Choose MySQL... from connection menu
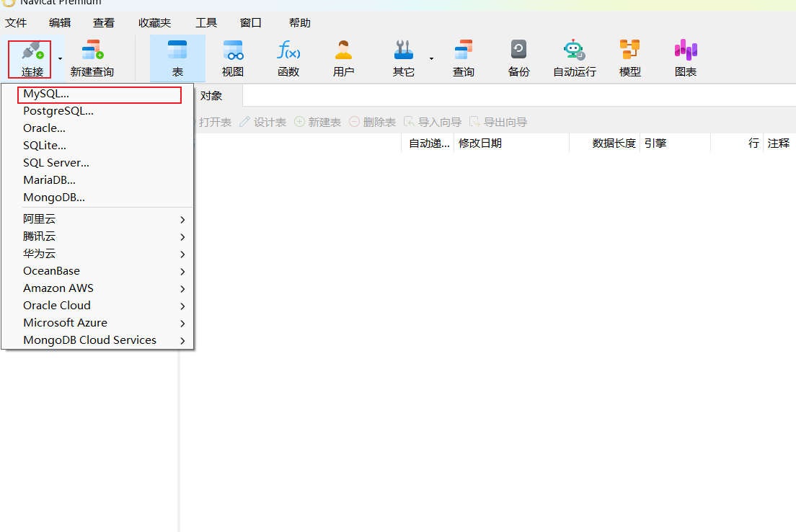 pos(46,94)
